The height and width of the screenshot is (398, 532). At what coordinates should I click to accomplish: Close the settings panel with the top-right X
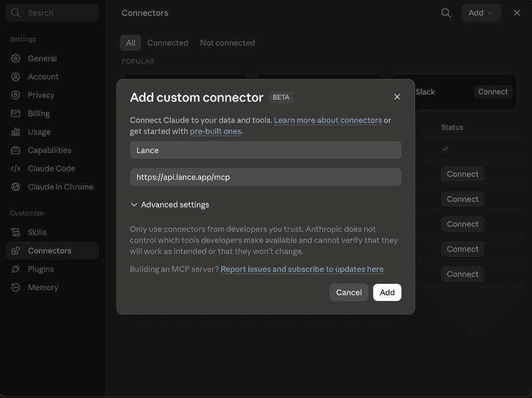517,13
